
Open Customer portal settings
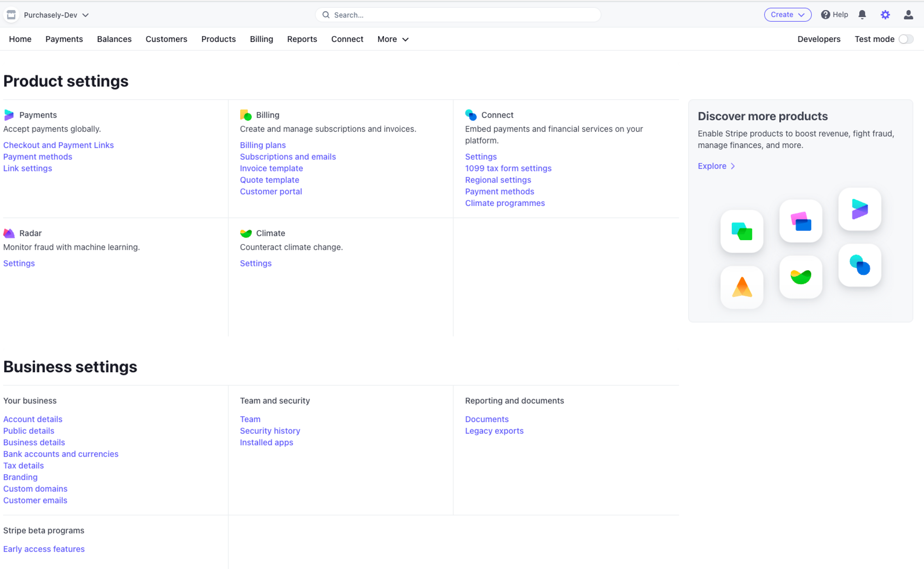pos(271,191)
